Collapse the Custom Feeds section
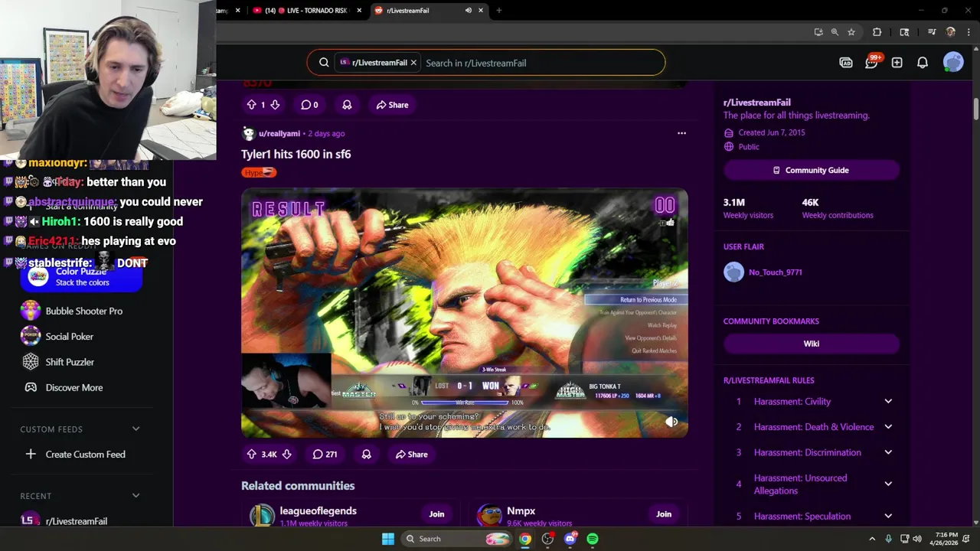980x551 pixels. (x=136, y=429)
